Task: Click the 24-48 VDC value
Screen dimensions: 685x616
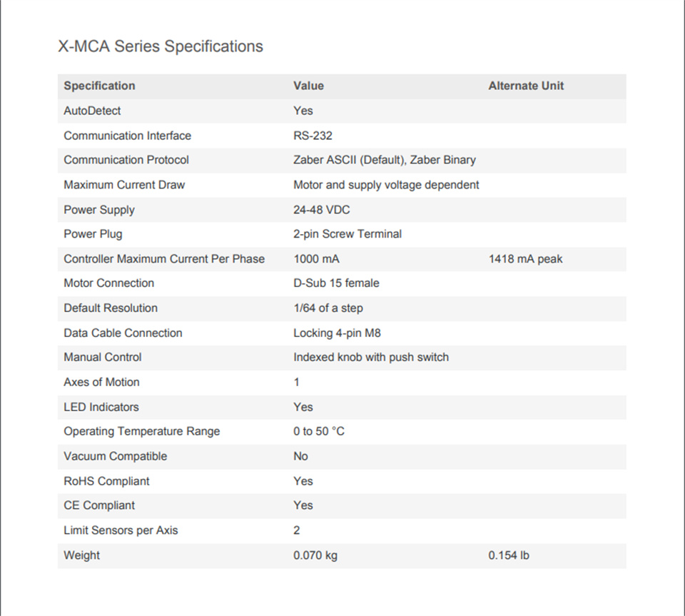Action: click(322, 210)
